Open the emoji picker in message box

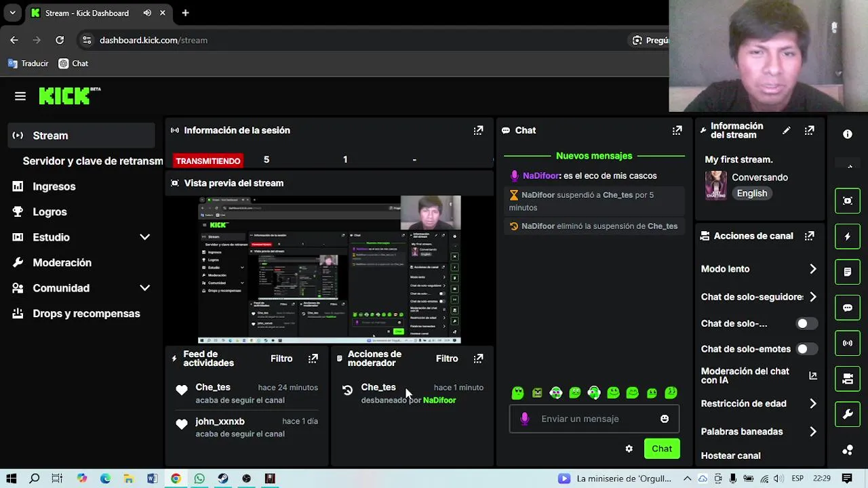pos(665,419)
